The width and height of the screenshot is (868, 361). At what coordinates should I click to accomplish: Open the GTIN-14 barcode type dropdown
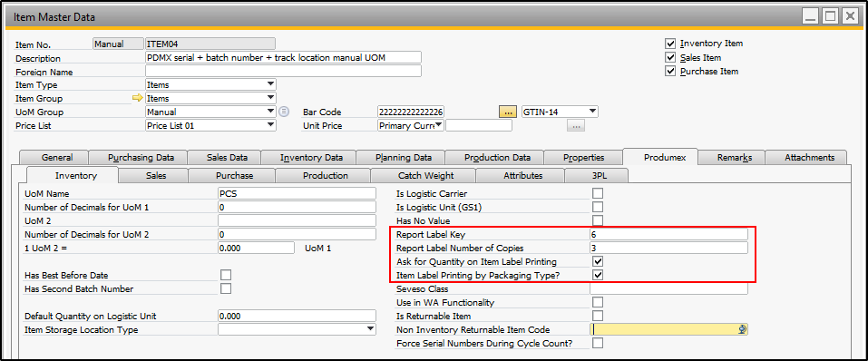click(x=593, y=112)
